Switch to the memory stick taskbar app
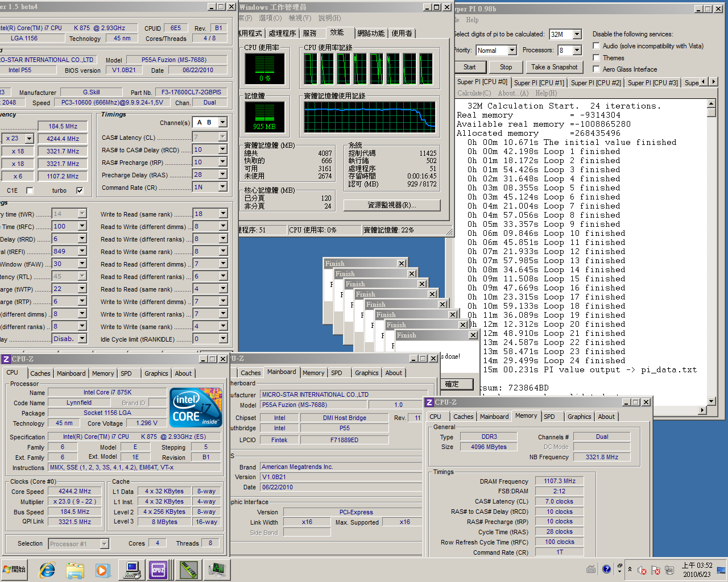Viewport: 728px width, 582px height. tap(188, 569)
